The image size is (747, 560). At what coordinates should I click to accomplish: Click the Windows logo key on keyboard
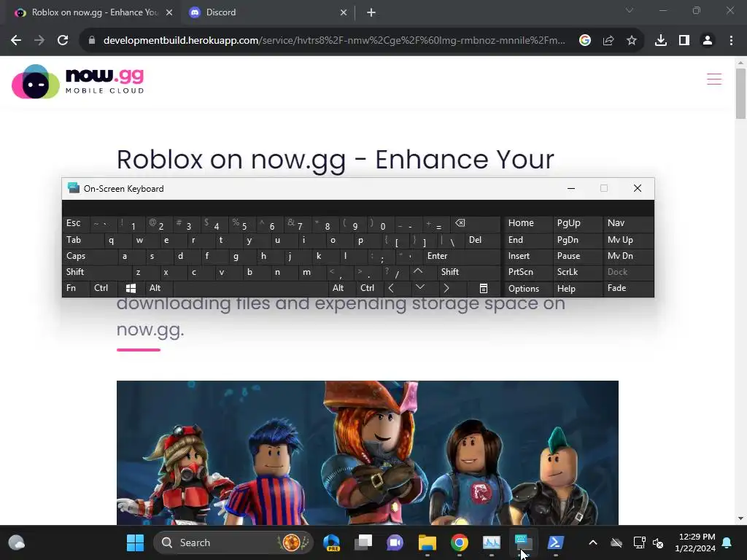[131, 288]
